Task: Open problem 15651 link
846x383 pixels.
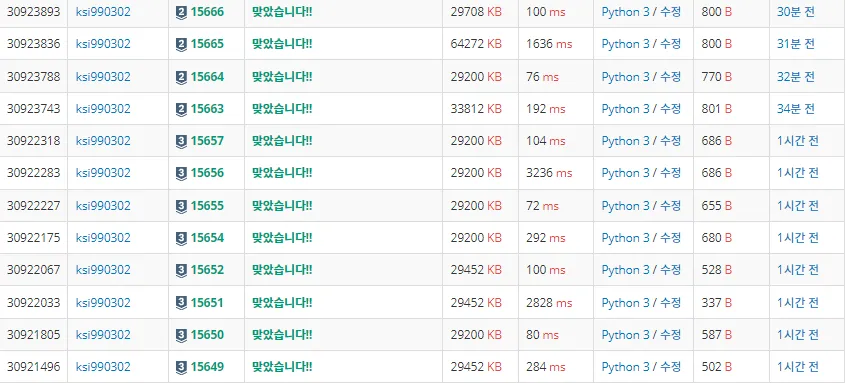Action: click(x=207, y=303)
